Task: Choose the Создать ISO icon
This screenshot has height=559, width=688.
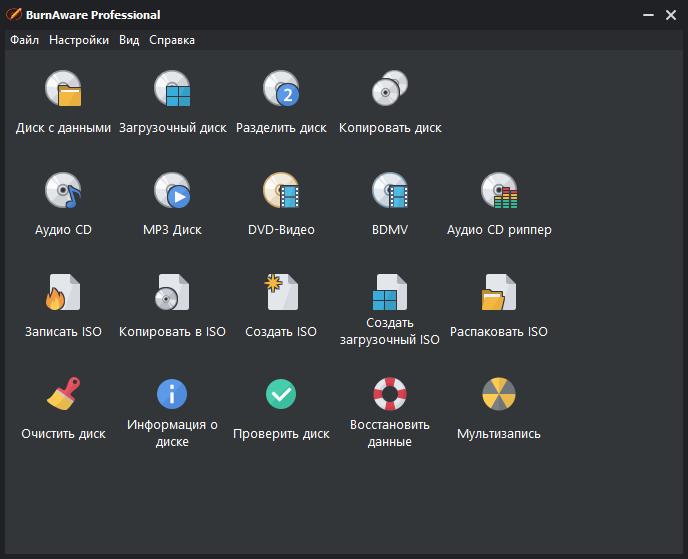Action: (x=281, y=293)
